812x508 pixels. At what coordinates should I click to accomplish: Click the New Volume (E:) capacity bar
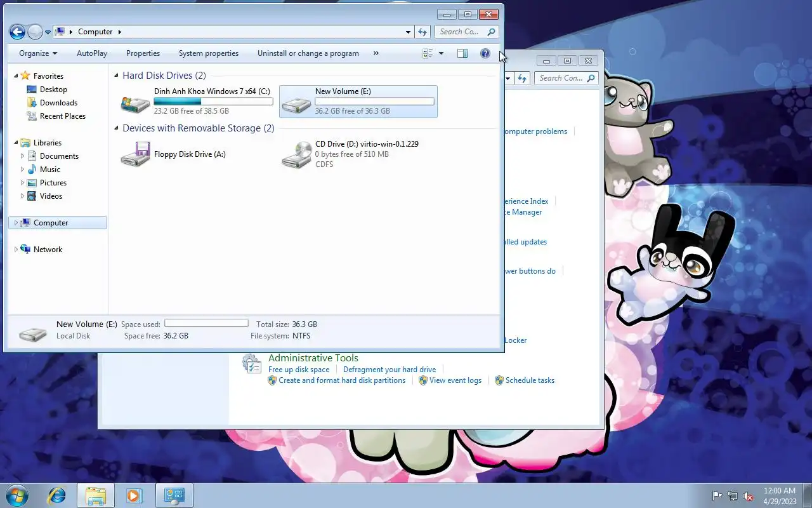pos(374,102)
